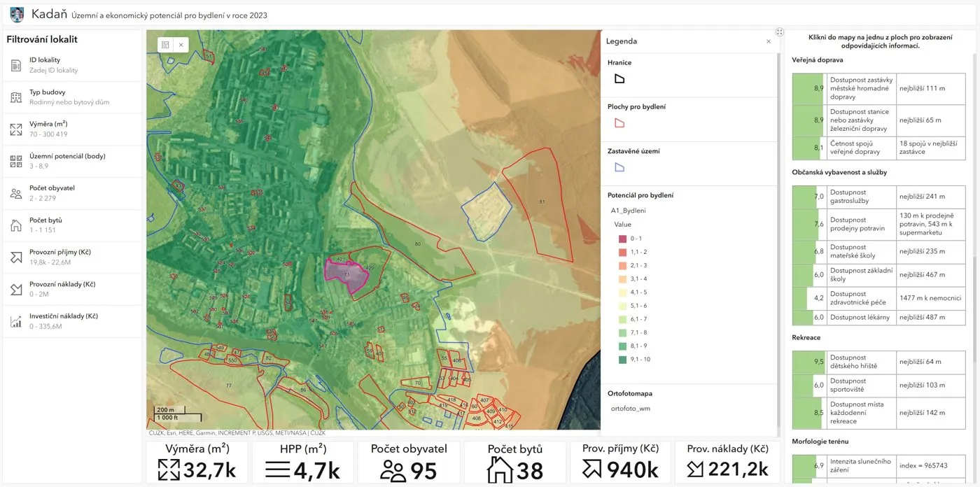
Task: Click the 4,1 - 5 legend color swatch
Action: [622, 292]
